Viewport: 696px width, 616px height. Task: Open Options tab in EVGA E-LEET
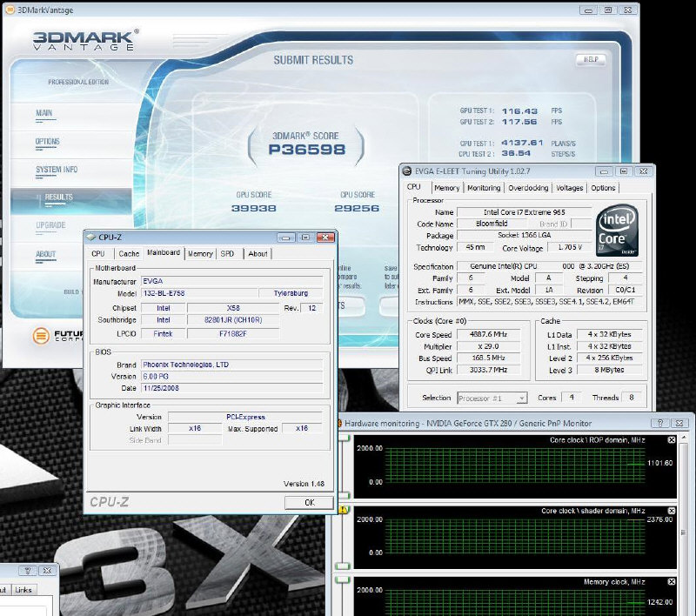coord(603,188)
